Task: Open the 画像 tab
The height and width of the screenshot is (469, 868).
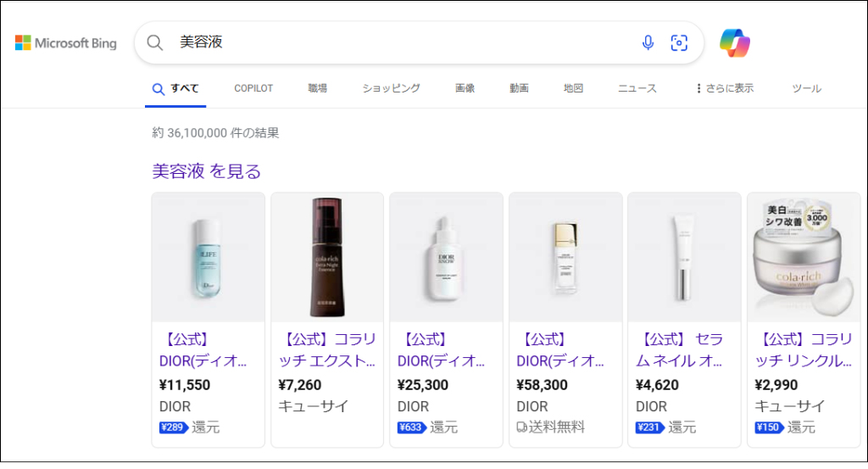Action: (465, 88)
